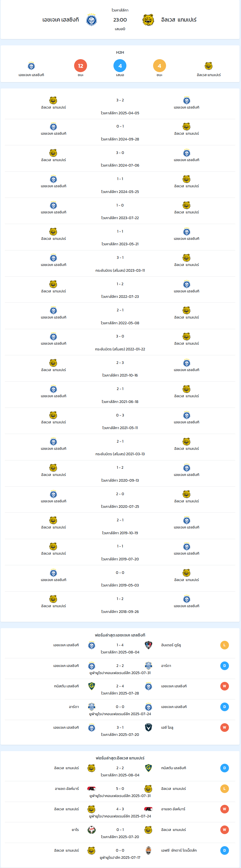241x868 pixels.
Task: Click the 23:00 kickoff time in header
Action: pos(120,20)
